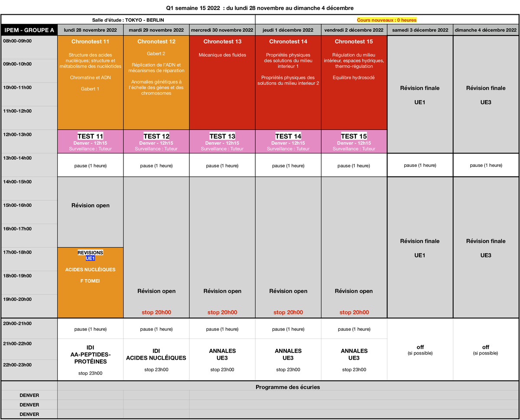Select "Salle d'étude : TOKYO - BERLIN" header

[128, 20]
